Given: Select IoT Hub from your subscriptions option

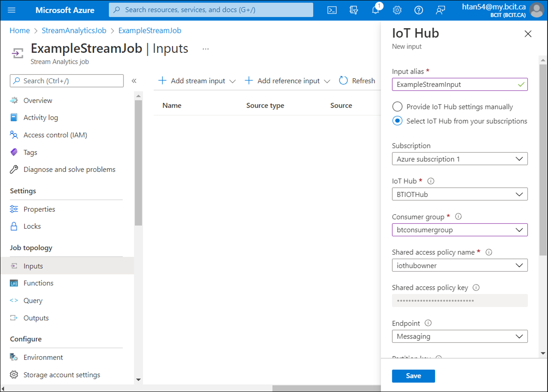Looking at the screenshot, I should pyautogui.click(x=397, y=120).
